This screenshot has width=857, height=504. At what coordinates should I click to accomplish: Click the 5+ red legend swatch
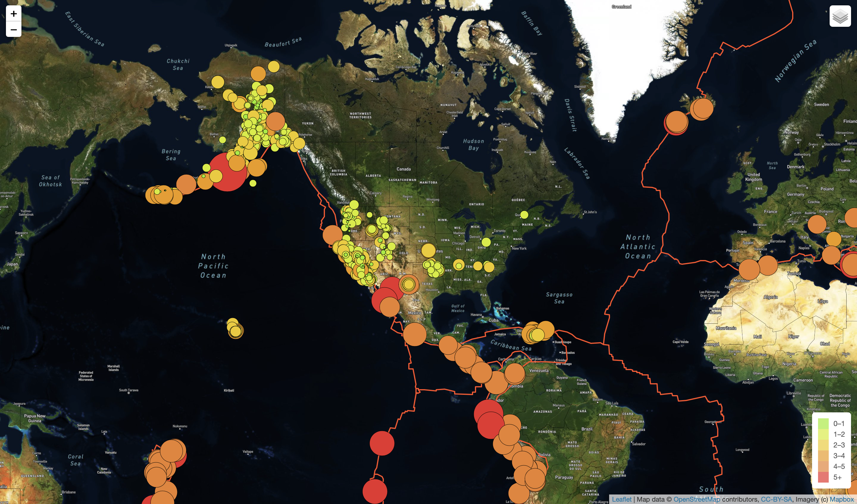[823, 477]
